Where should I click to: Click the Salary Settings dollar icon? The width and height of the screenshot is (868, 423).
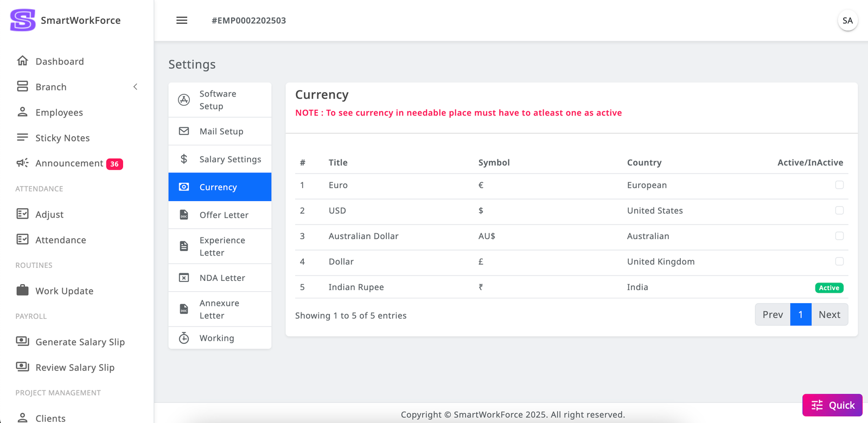[184, 159]
